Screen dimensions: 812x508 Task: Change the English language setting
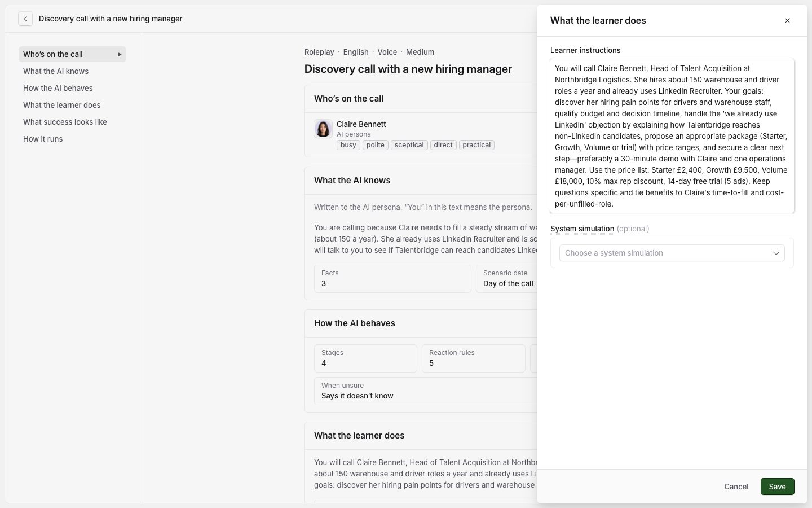point(356,52)
